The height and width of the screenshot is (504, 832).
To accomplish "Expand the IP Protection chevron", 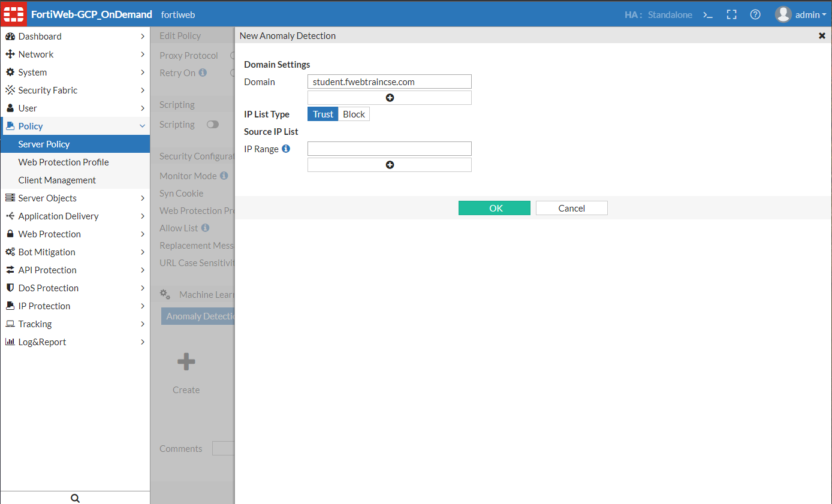I will pos(143,306).
